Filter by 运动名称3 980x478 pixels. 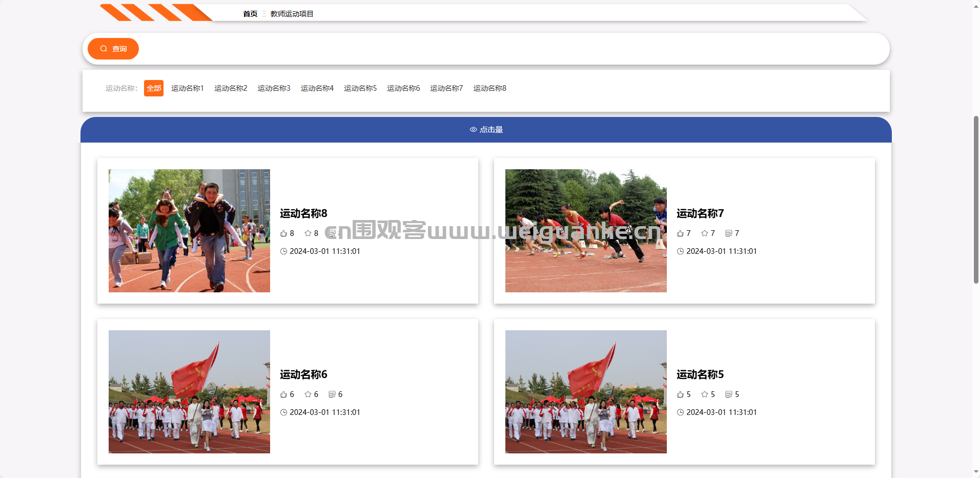[274, 88]
